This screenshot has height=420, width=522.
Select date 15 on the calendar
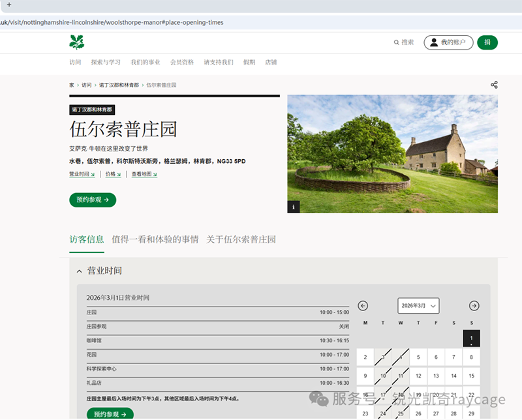tap(470, 376)
